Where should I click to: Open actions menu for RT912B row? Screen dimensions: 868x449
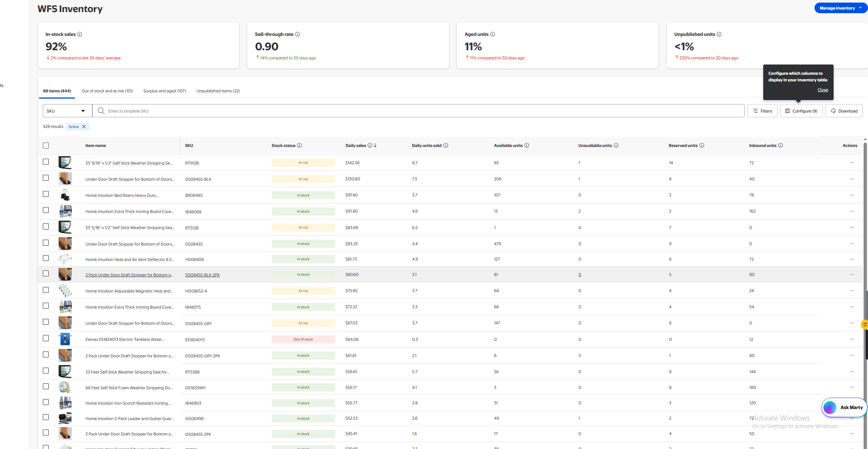click(x=852, y=163)
